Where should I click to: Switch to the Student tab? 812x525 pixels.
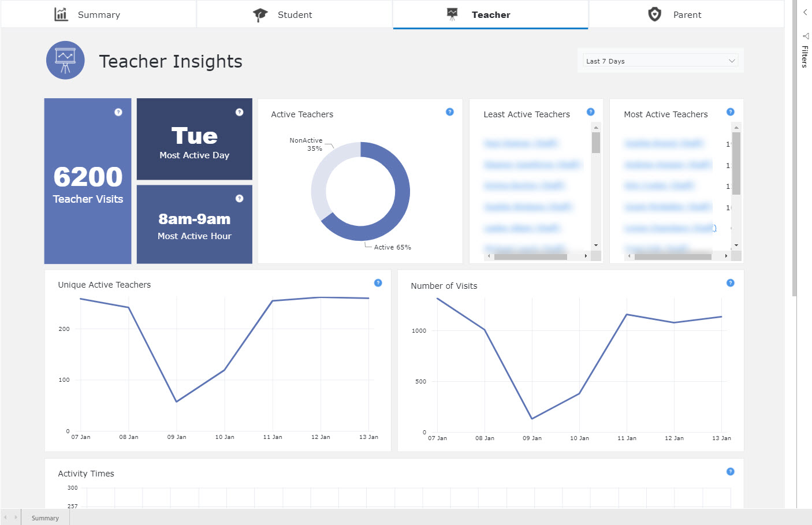[294, 14]
